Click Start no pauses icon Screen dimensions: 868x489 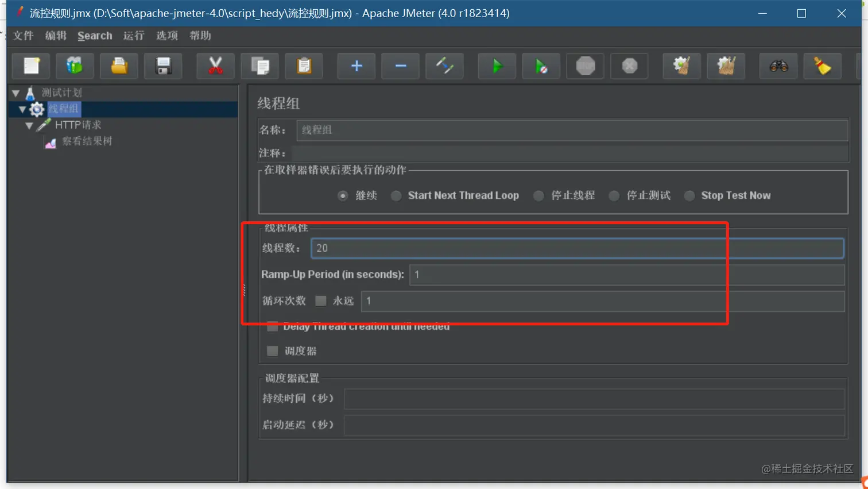tap(541, 66)
